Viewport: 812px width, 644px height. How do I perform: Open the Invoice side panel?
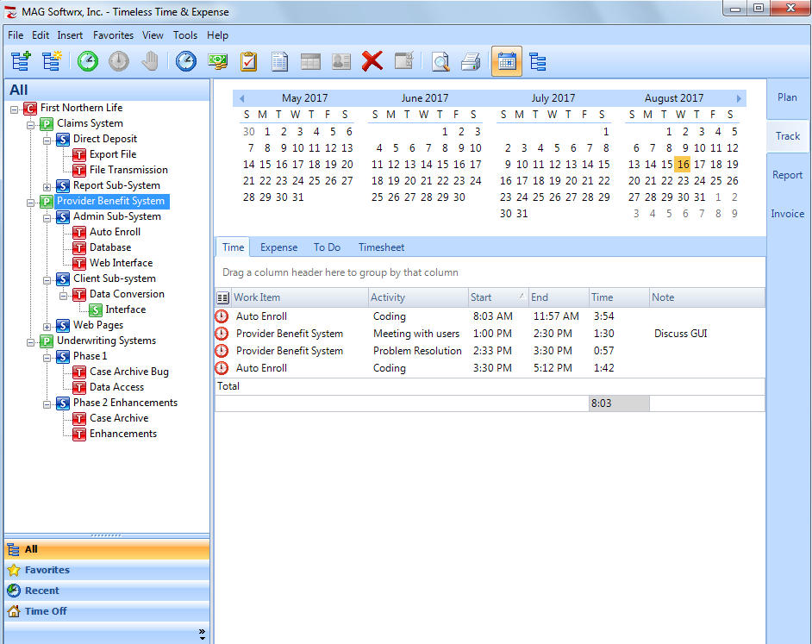pyautogui.click(x=787, y=214)
